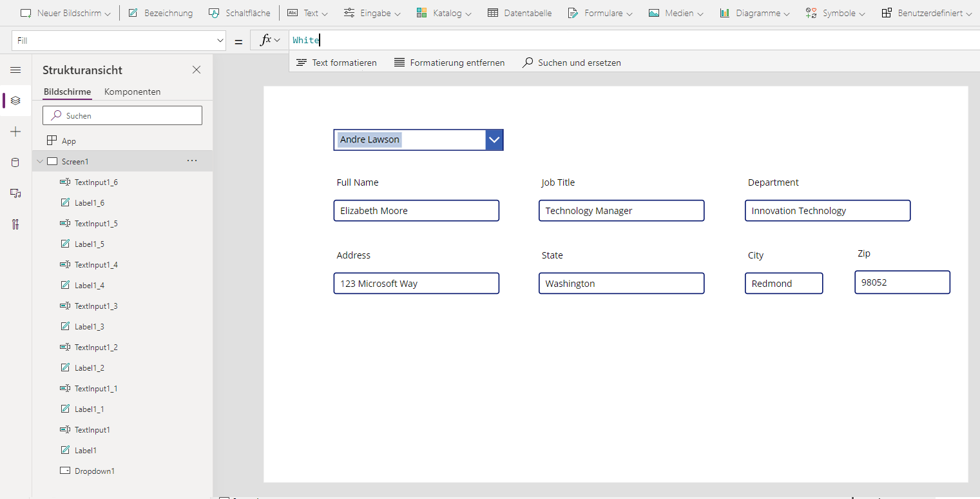This screenshot has height=499, width=980.
Task: Select Label1_6 in the tree
Action: 90,202
